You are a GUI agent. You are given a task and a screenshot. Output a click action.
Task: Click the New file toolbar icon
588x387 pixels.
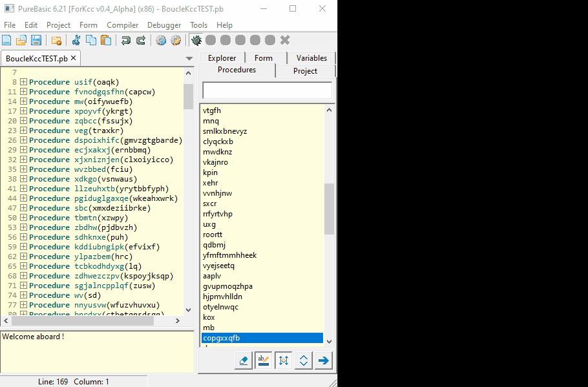[x=7, y=40]
